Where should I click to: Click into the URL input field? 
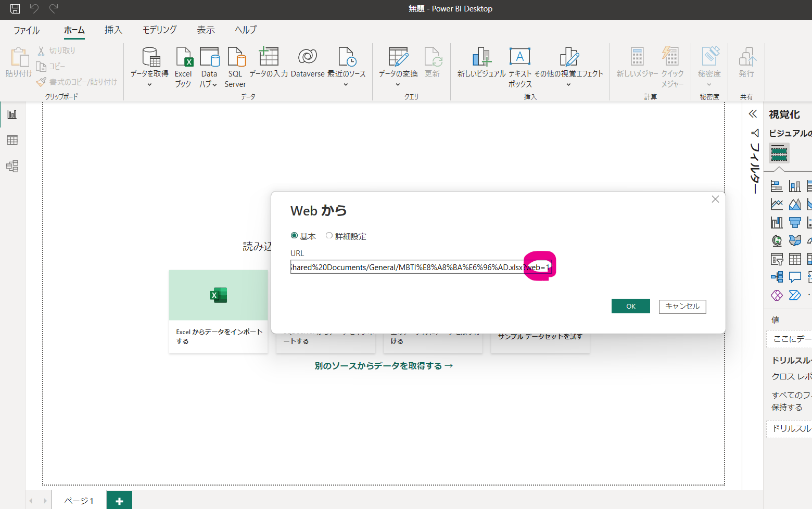pos(421,267)
